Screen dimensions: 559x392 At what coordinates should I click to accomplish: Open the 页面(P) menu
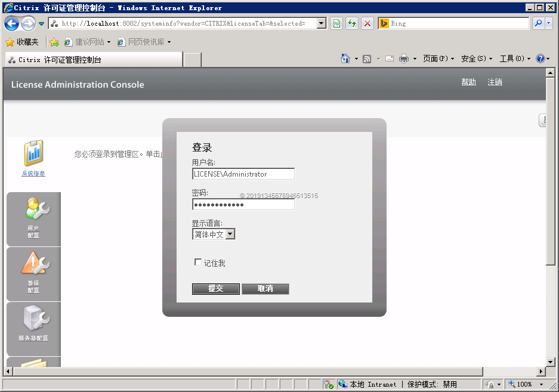click(x=438, y=58)
